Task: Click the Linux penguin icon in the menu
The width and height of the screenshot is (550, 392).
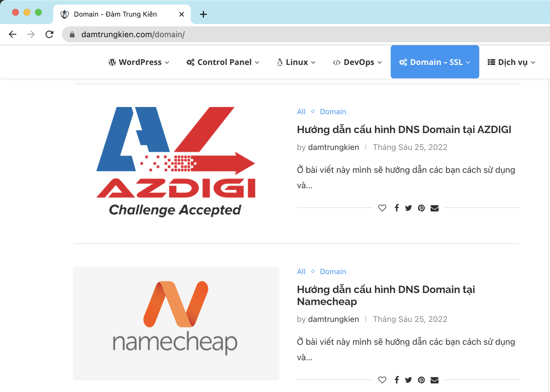Action: pyautogui.click(x=280, y=62)
